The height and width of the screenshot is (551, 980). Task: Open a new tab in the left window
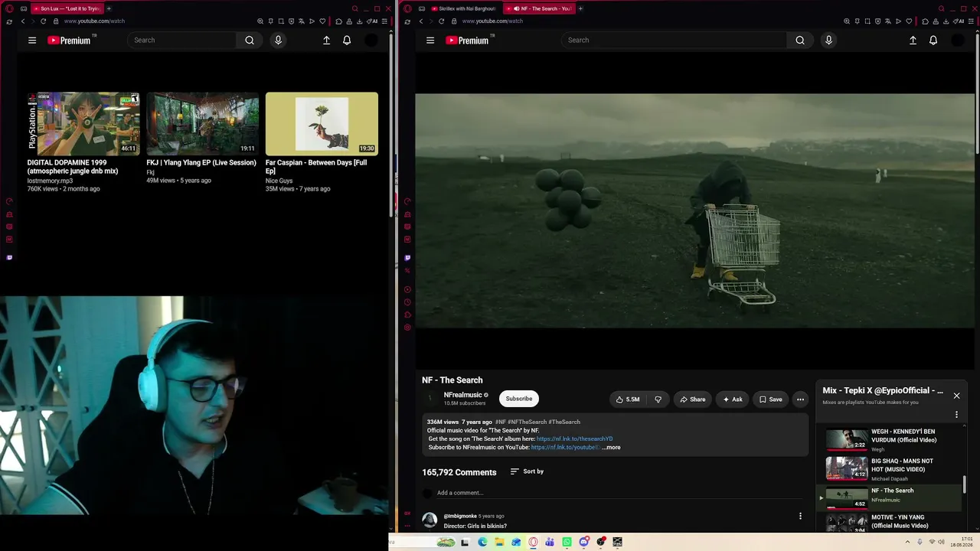click(x=109, y=8)
